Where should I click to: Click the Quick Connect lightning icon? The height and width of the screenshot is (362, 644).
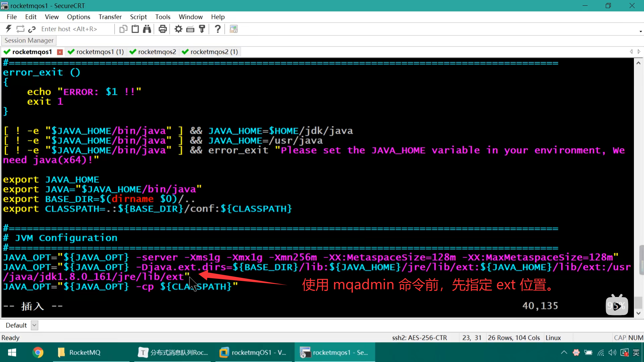pos(9,29)
